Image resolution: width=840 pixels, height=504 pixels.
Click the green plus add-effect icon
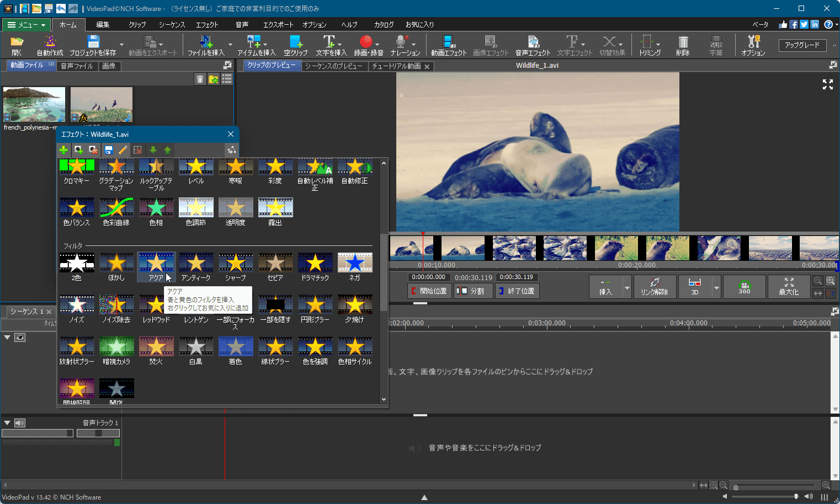(63, 150)
